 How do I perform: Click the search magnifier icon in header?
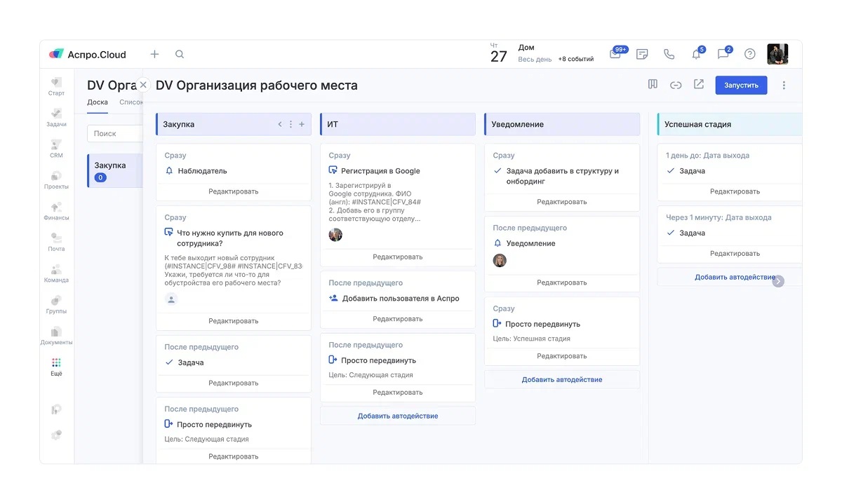click(x=180, y=54)
